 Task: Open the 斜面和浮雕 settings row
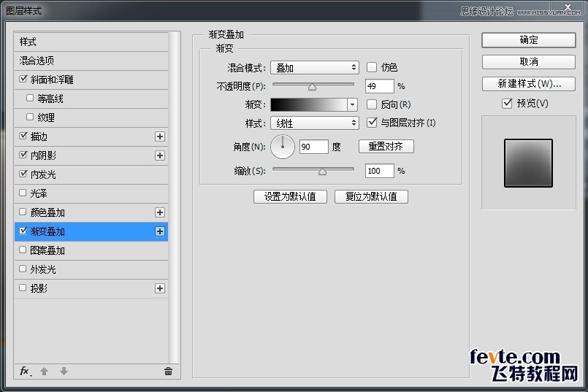[x=91, y=80]
